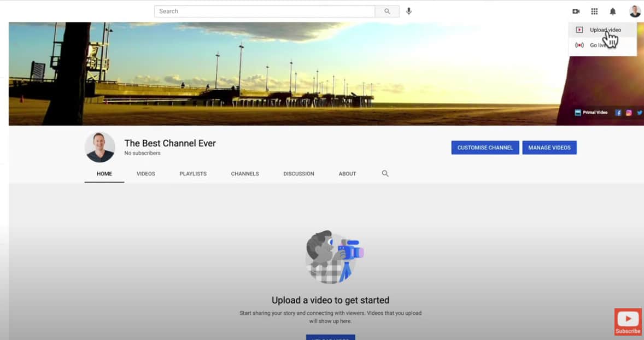Open the Instagram icon on the banner
Viewport: 644px width, 340px height.
(x=628, y=113)
